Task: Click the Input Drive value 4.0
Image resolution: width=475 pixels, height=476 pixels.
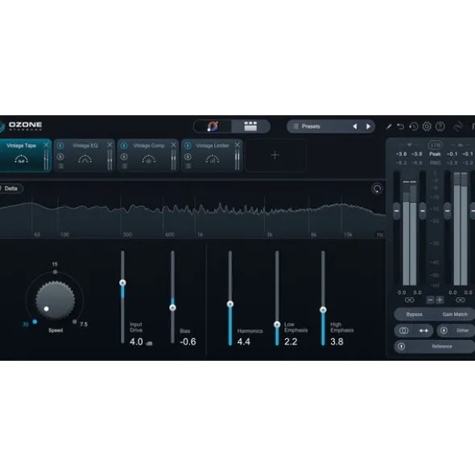Action: click(x=136, y=341)
